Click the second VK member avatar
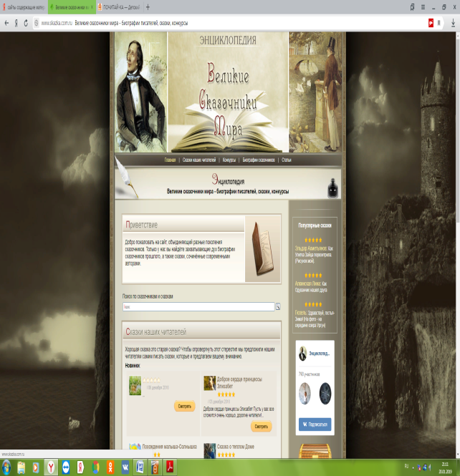Image resolution: width=460 pixels, height=476 pixels. [x=325, y=394]
